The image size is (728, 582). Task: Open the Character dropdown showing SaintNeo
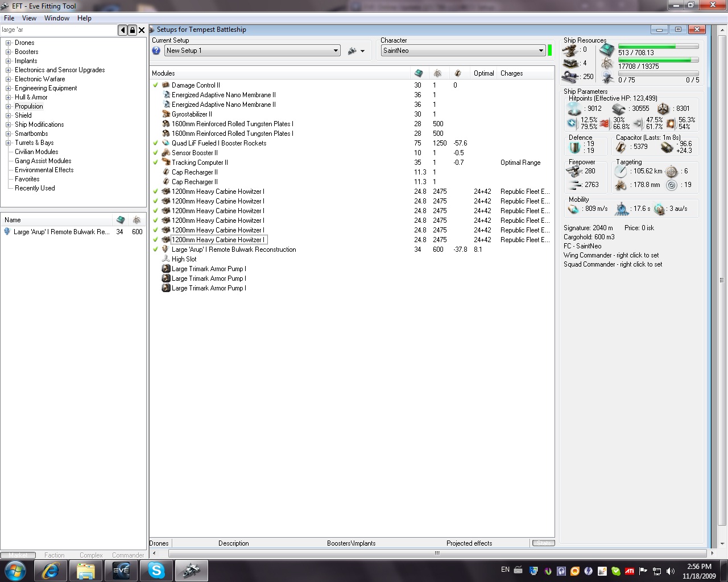(x=463, y=51)
